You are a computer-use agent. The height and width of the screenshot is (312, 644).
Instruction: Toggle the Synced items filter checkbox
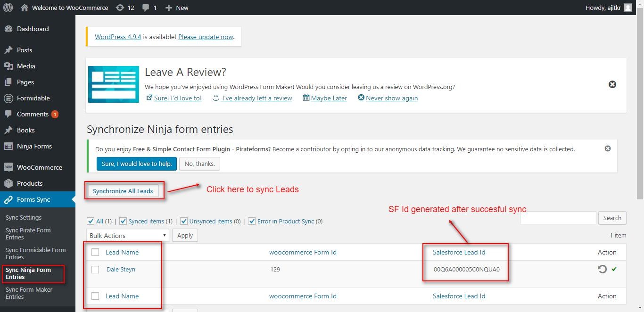point(123,221)
